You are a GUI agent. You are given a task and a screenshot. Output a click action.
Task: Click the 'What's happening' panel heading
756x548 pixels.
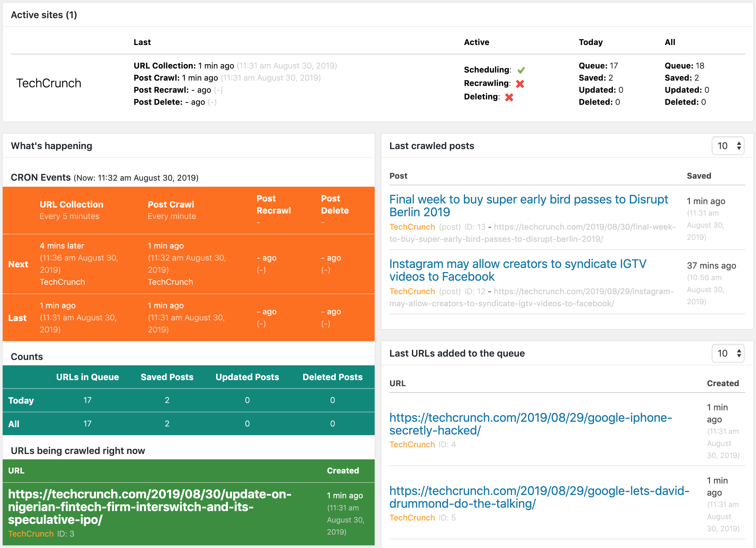point(51,146)
